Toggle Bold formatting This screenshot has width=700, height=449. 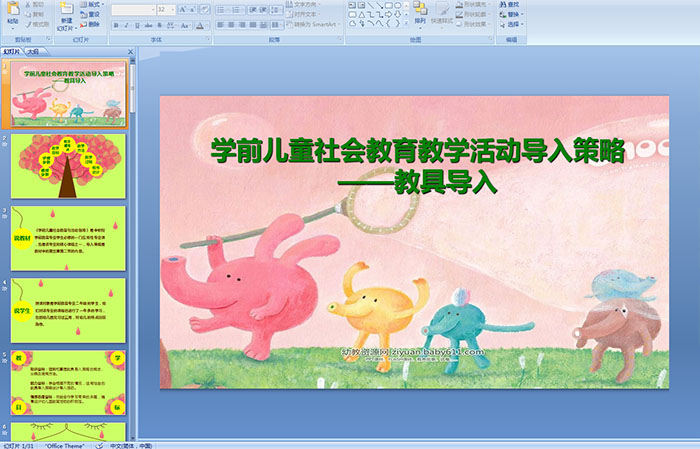click(x=116, y=25)
